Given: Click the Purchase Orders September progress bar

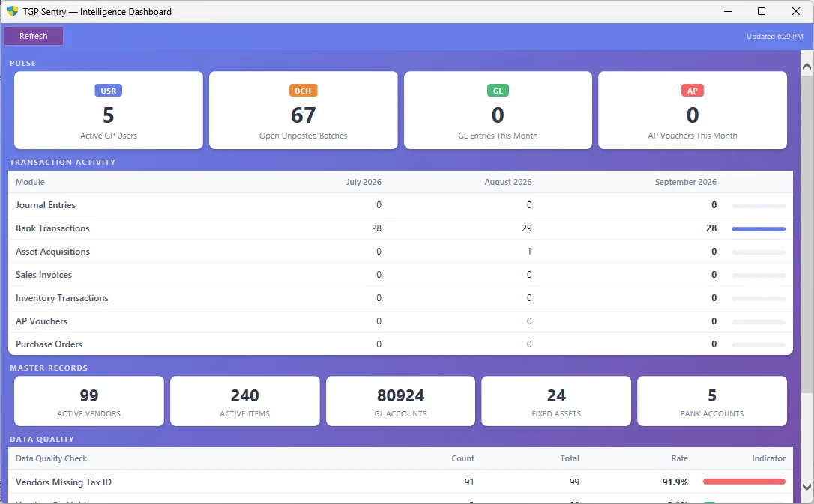Looking at the screenshot, I should coord(758,344).
